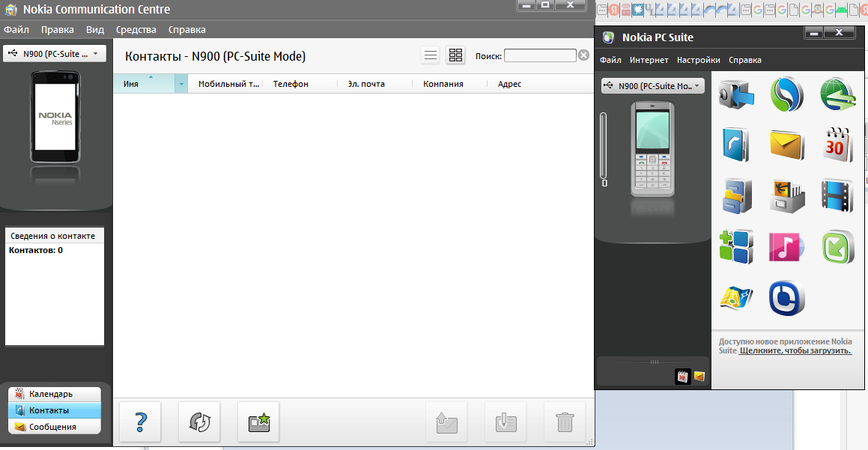Launch the Synchronize tool in PC Suite
Viewport: 868px width, 450px height.
786,94
